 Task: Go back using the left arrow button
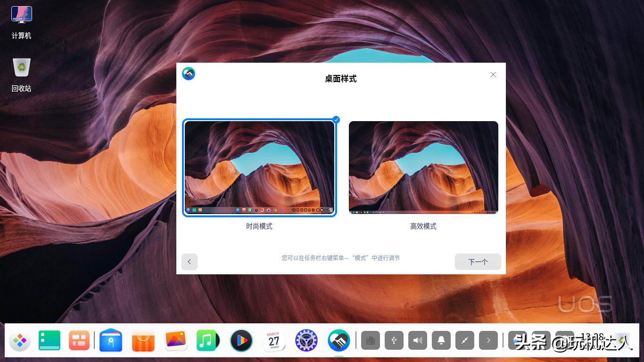click(190, 262)
